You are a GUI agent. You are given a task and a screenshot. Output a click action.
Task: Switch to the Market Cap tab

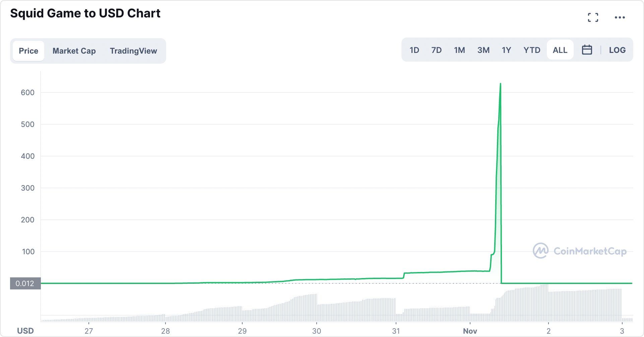pyautogui.click(x=74, y=51)
